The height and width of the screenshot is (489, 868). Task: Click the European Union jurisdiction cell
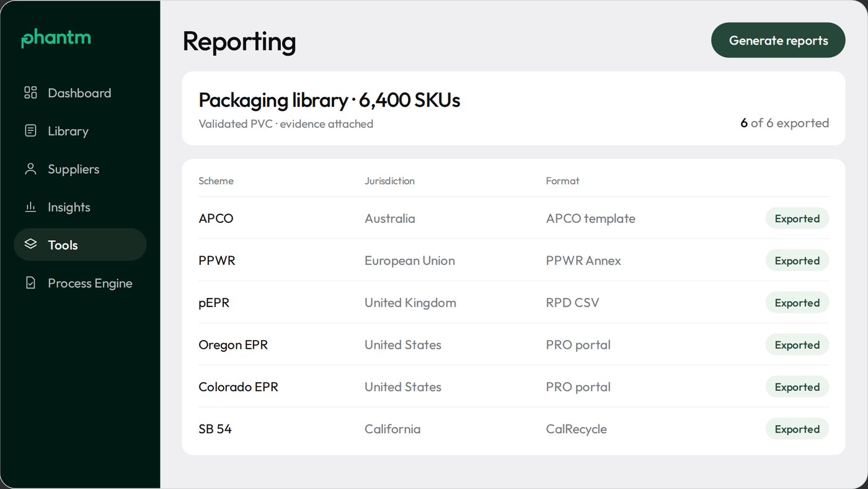(410, 261)
